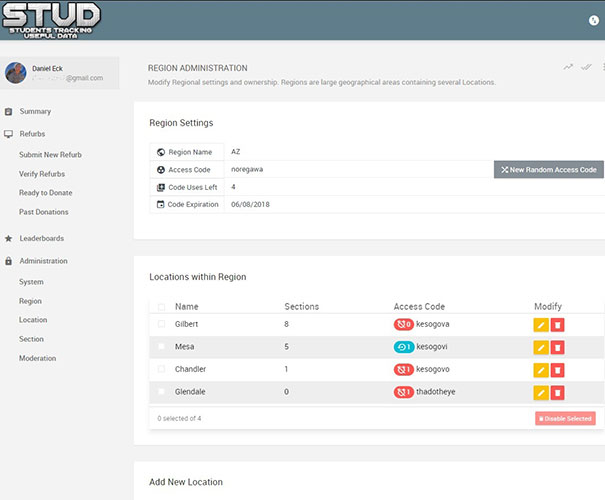Click the teal access code badge for Mesa
Image resolution: width=605 pixels, height=500 pixels.
[404, 347]
